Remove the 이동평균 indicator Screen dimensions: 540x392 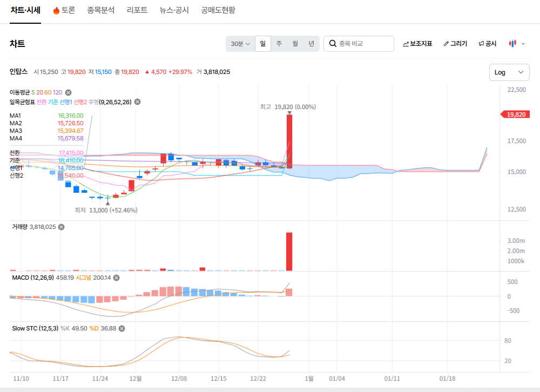click(x=68, y=92)
